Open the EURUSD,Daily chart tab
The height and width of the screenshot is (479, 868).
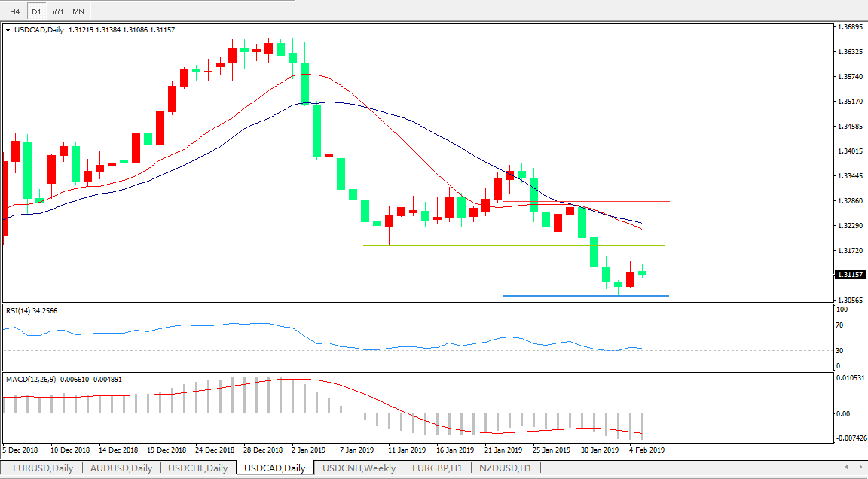point(42,468)
